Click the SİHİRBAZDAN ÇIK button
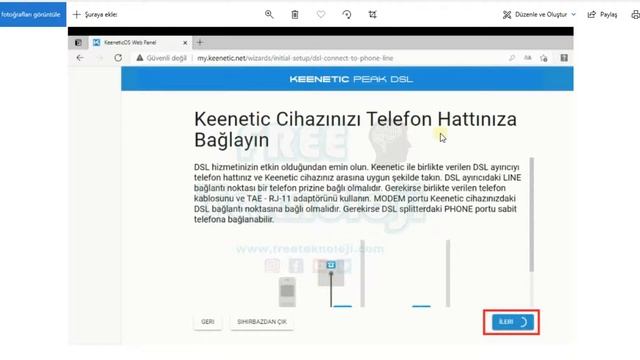The width and height of the screenshot is (640, 360). click(x=262, y=322)
